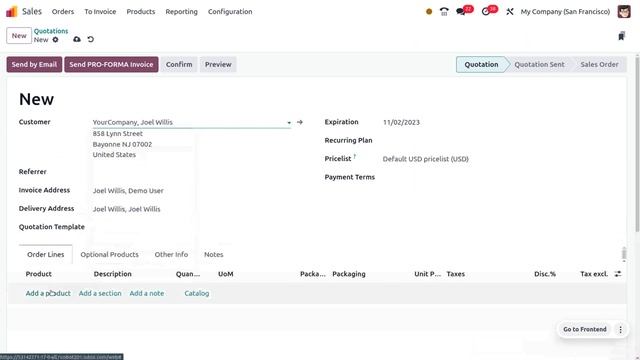Click the Send by Email button
The height and width of the screenshot is (360, 640).
(34, 64)
